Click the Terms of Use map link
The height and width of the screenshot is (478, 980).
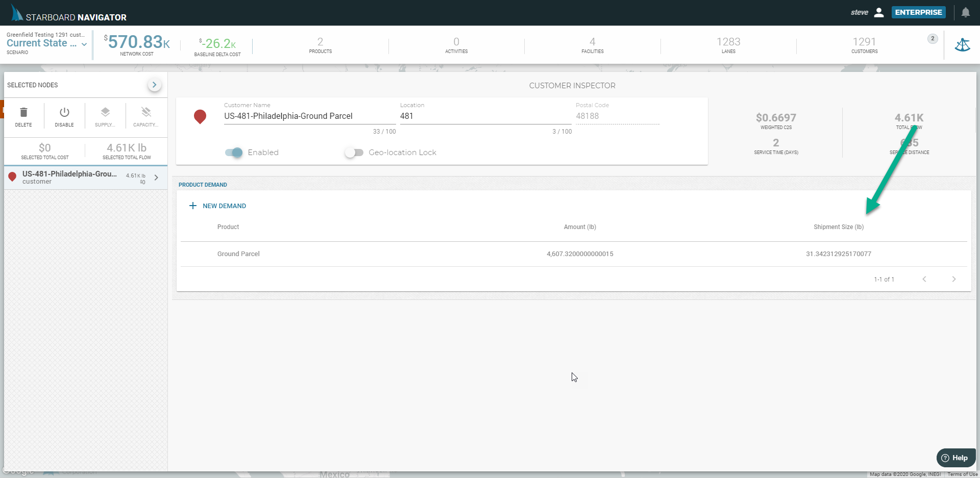[x=963, y=474]
